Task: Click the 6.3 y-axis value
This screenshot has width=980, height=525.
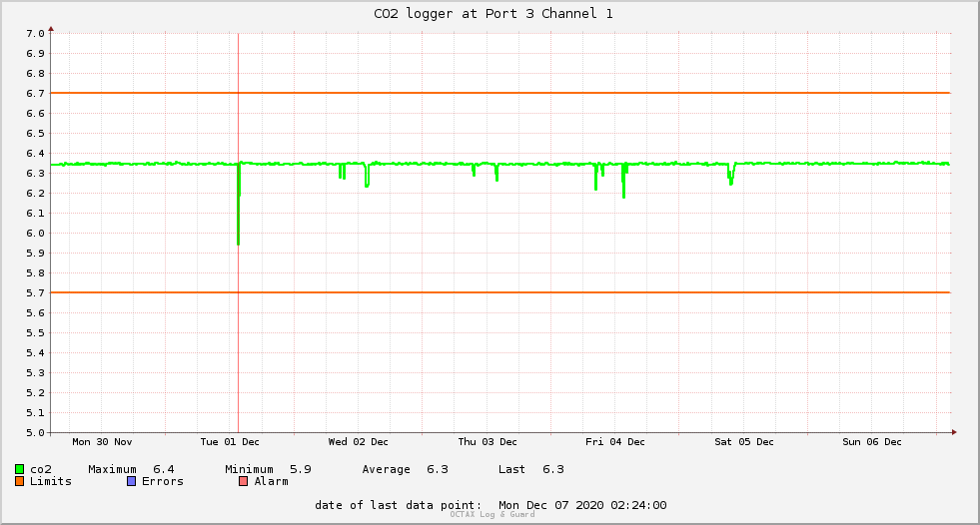Action: [35, 174]
